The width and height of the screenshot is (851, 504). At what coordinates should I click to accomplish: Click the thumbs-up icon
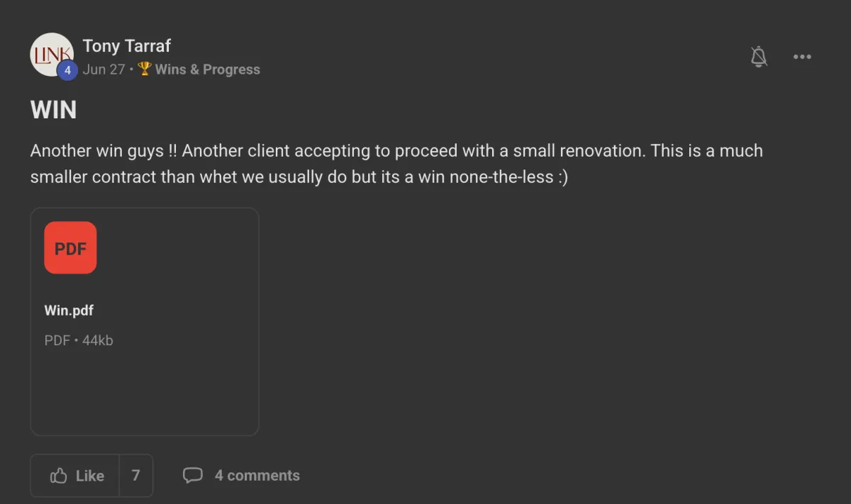(x=59, y=476)
